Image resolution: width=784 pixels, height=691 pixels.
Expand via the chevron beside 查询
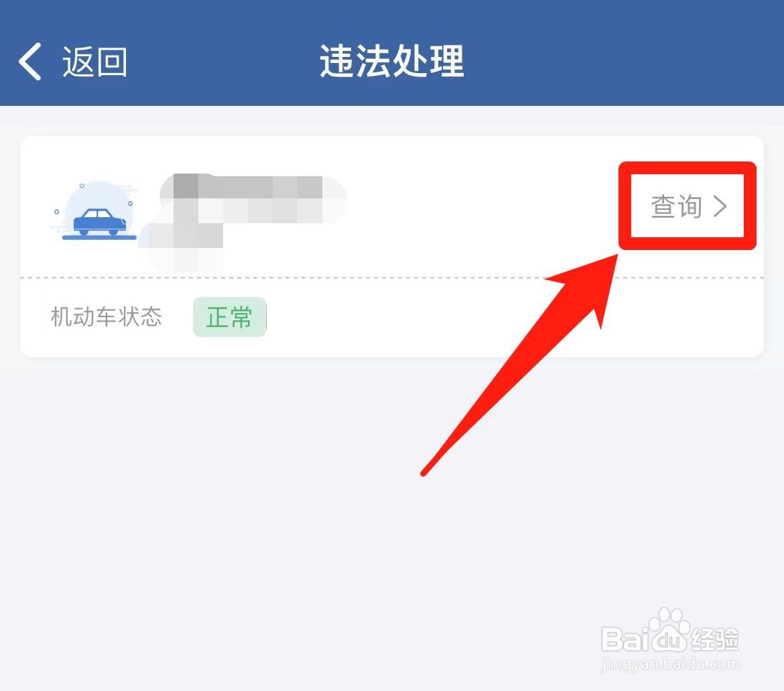point(720,206)
